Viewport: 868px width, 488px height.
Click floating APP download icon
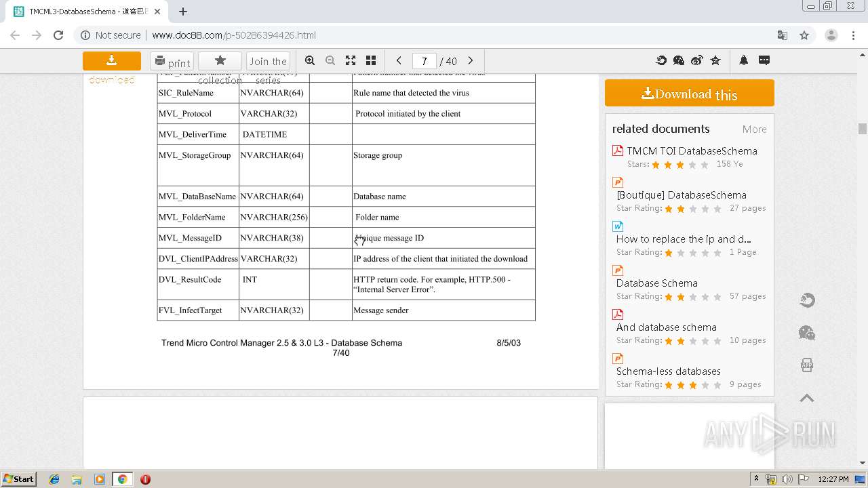807,365
